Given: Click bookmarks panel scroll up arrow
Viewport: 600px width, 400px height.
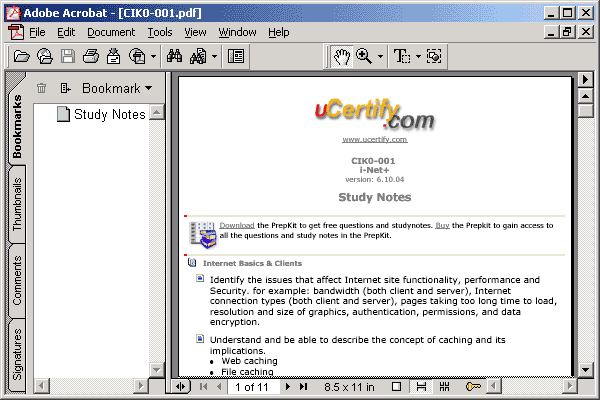Looking at the screenshot, I should coord(157,112).
